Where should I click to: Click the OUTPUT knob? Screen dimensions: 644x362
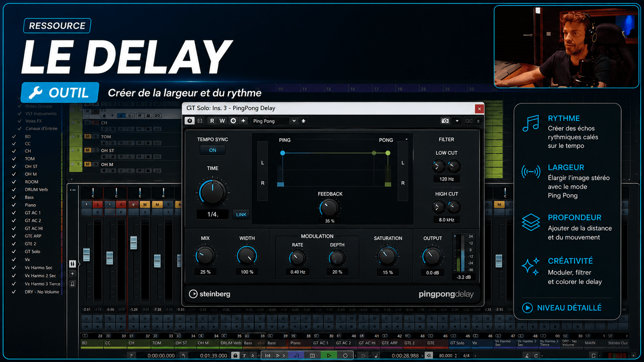pyautogui.click(x=432, y=256)
